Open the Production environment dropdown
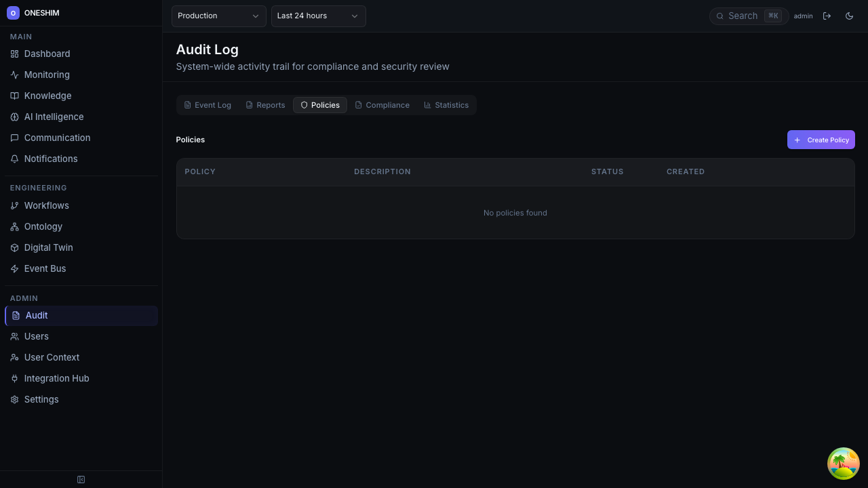This screenshot has width=868, height=488. (x=218, y=16)
